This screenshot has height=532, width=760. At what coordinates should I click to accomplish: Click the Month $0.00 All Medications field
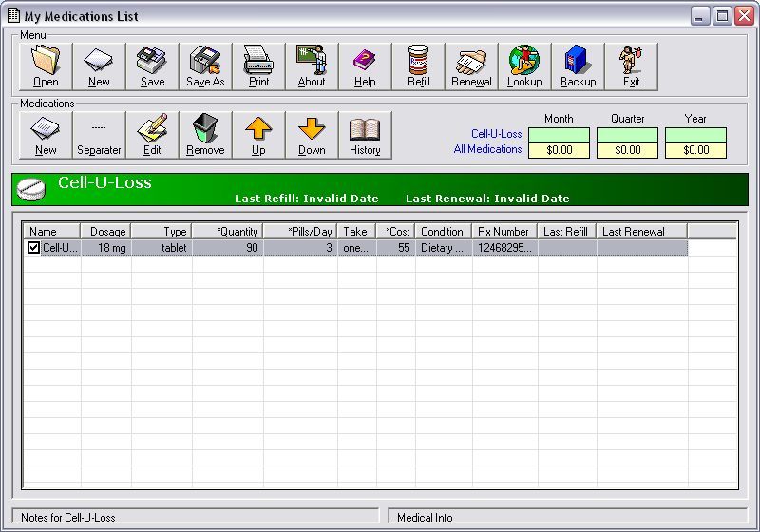click(559, 150)
